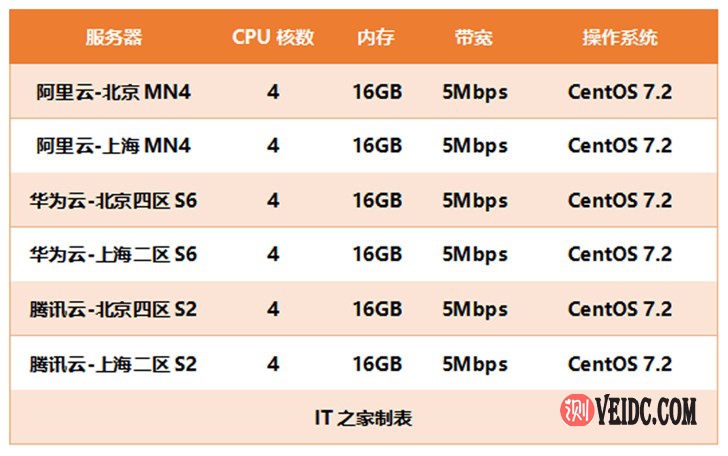
Task: Click CentOS 7.2 in 腾讯云-北京四区 S2 row
Action: pyautogui.click(x=620, y=308)
